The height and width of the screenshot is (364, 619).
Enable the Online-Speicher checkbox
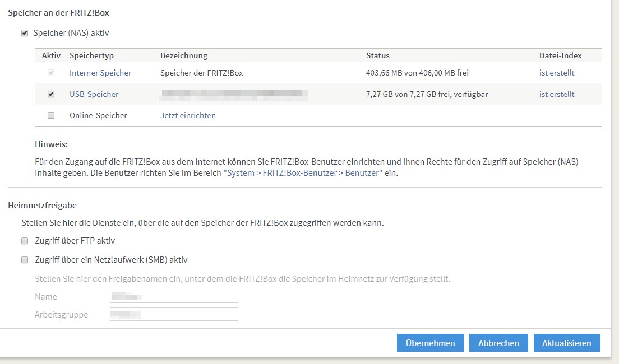[x=51, y=115]
